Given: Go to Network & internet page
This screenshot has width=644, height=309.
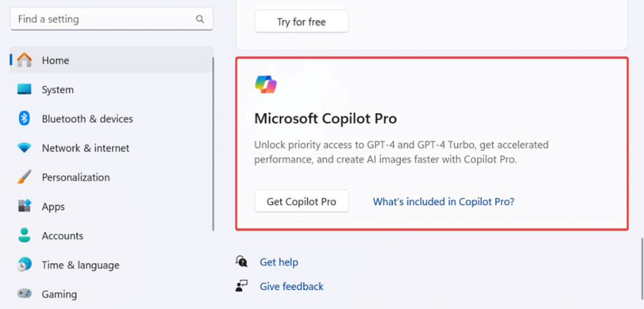Looking at the screenshot, I should (x=86, y=149).
